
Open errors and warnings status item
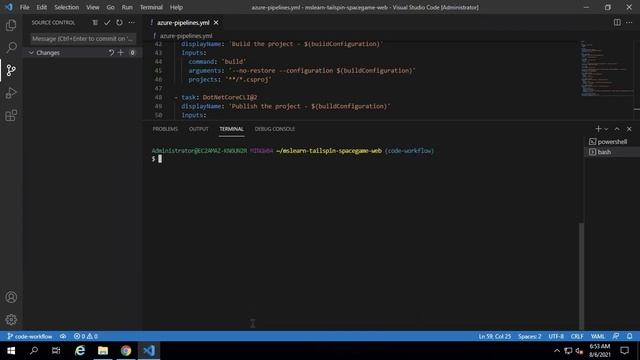(x=86, y=336)
